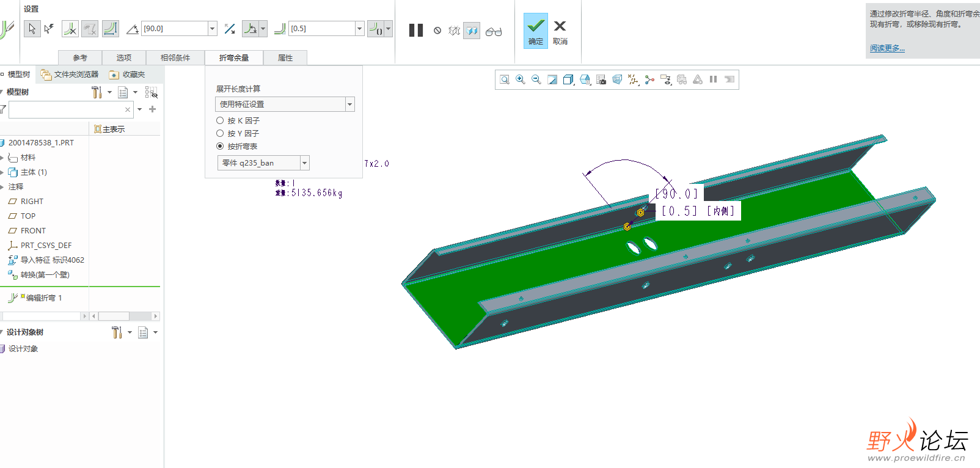The width and height of the screenshot is (980, 468).
Task: Select the 按折弯表 radio button
Action: 220,146
